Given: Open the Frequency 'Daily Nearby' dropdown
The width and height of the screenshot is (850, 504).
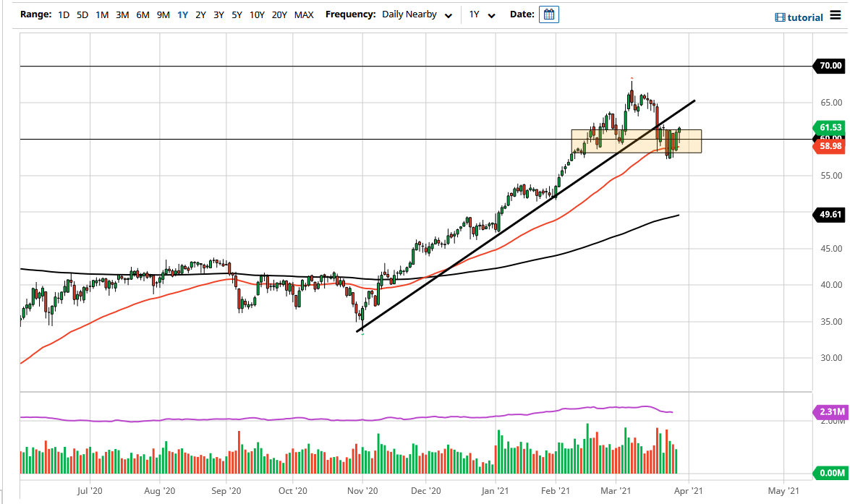Looking at the screenshot, I should [409, 14].
